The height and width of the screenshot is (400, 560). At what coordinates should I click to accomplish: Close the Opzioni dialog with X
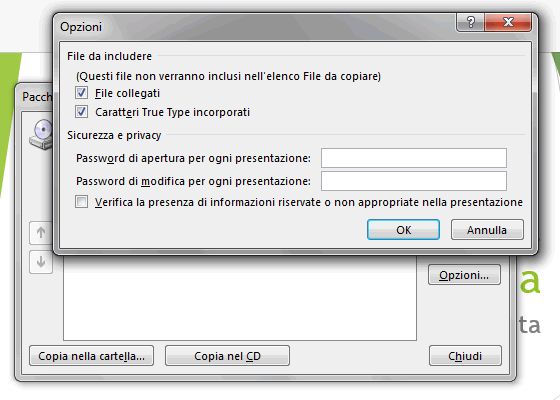coord(508,22)
